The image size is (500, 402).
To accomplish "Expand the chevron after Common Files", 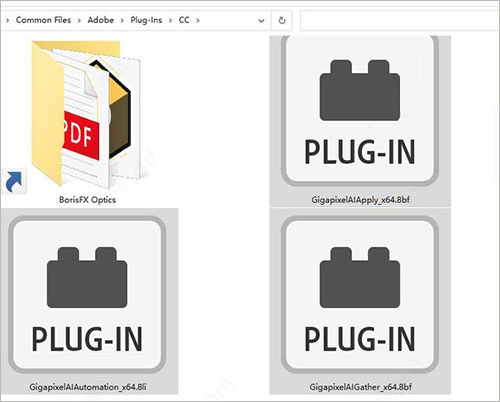I will coord(79,21).
